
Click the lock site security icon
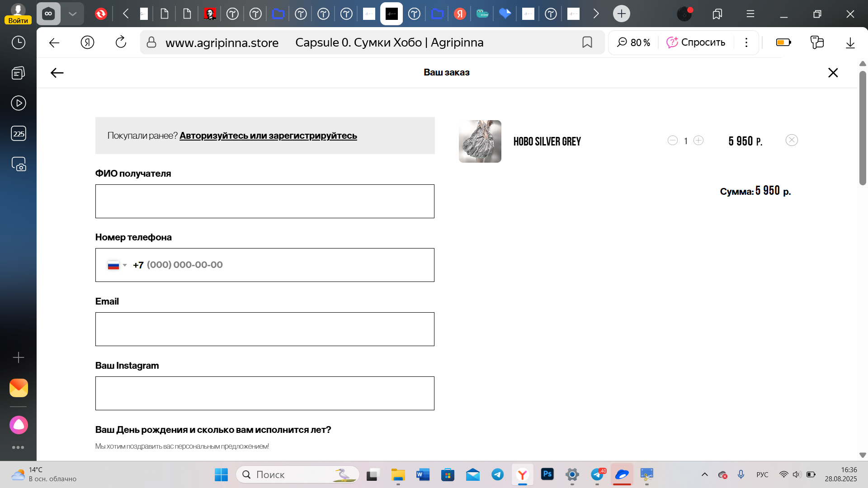[x=151, y=42]
